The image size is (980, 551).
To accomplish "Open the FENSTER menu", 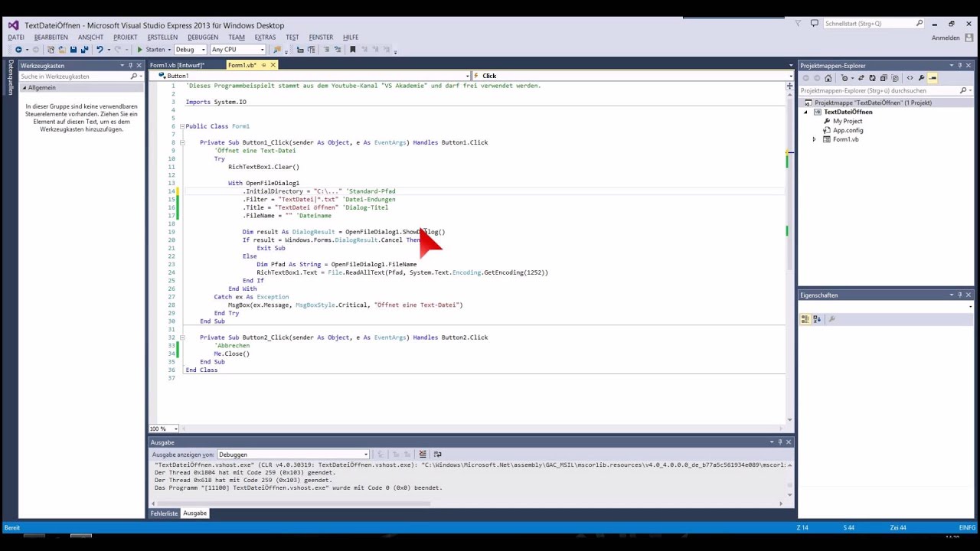I will point(321,37).
